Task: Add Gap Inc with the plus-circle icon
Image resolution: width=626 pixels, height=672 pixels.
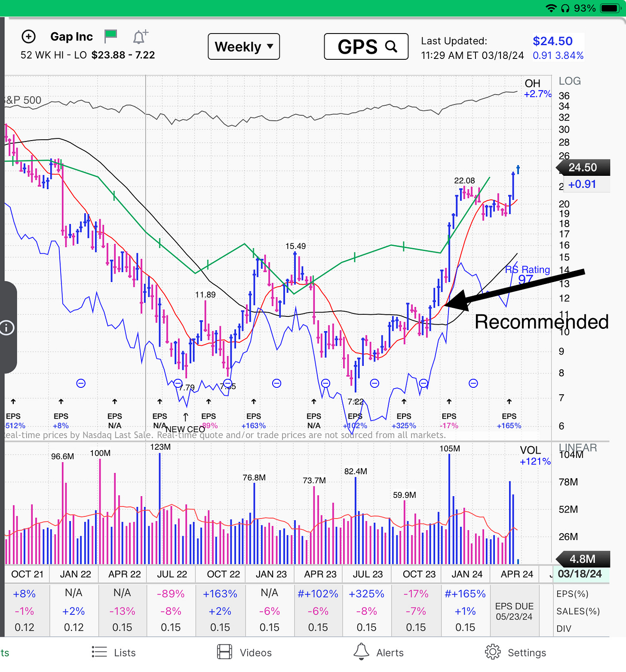Action: coord(29,37)
